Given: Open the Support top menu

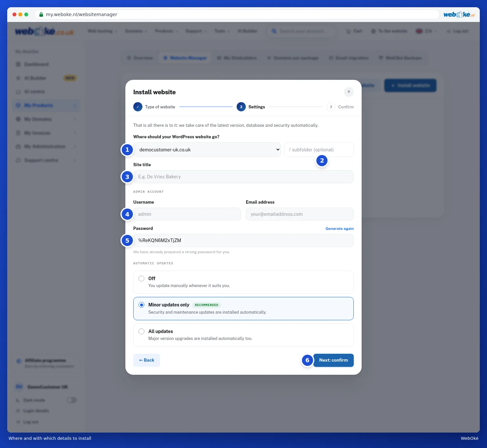Looking at the screenshot, I should [196, 31].
